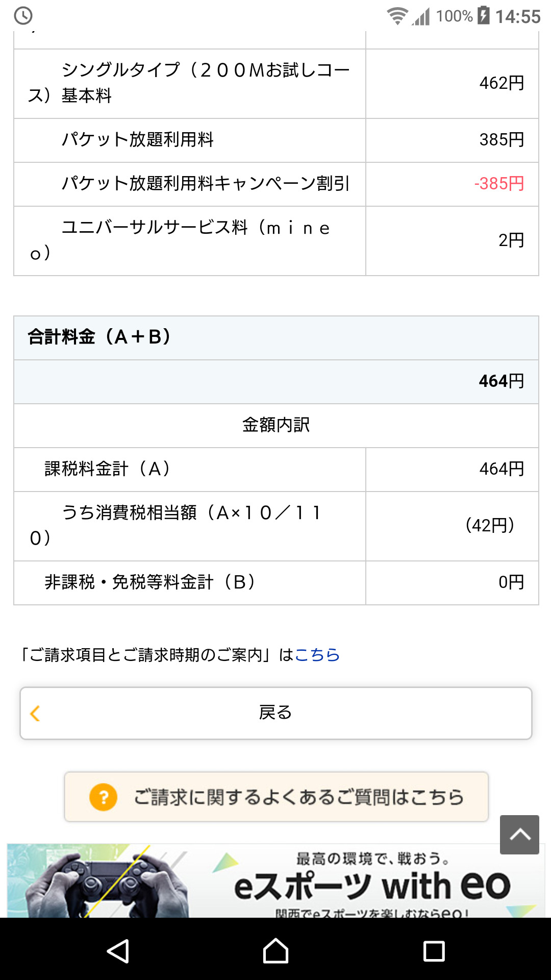The height and width of the screenshot is (980, 551).
Task: Open the recent apps overview button
Action: 434,951
